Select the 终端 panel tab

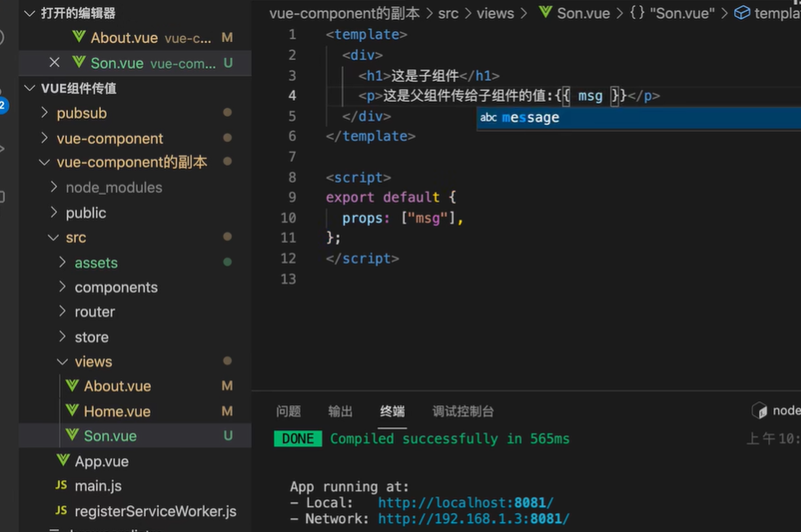[x=392, y=411]
